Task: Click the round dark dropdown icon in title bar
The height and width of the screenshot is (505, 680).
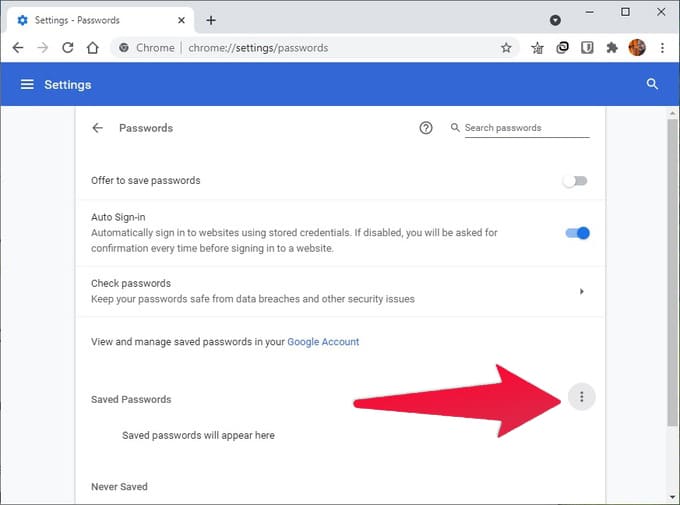Action: [555, 20]
